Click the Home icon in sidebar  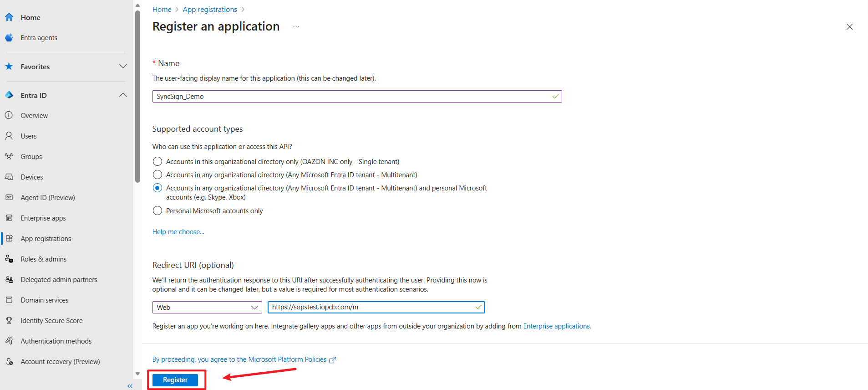(x=9, y=17)
